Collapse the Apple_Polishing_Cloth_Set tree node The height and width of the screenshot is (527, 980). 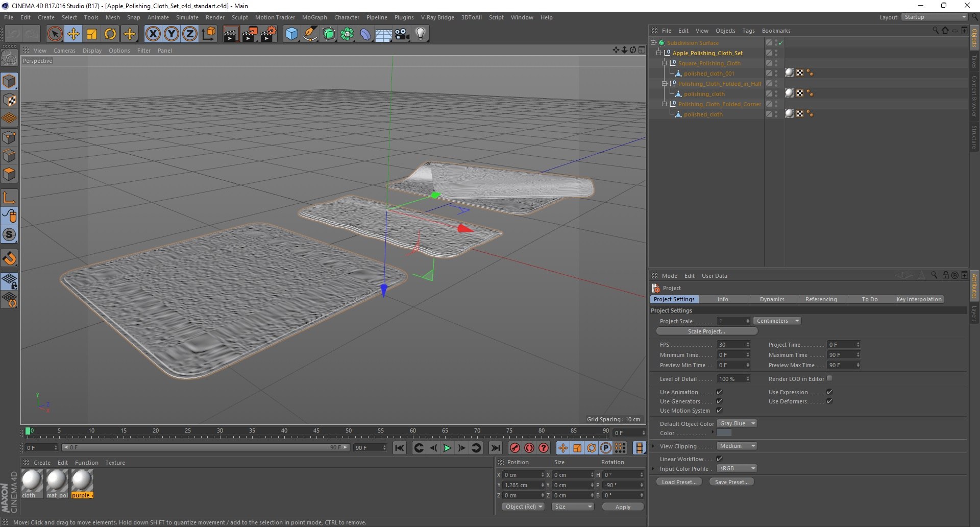pyautogui.click(x=658, y=53)
